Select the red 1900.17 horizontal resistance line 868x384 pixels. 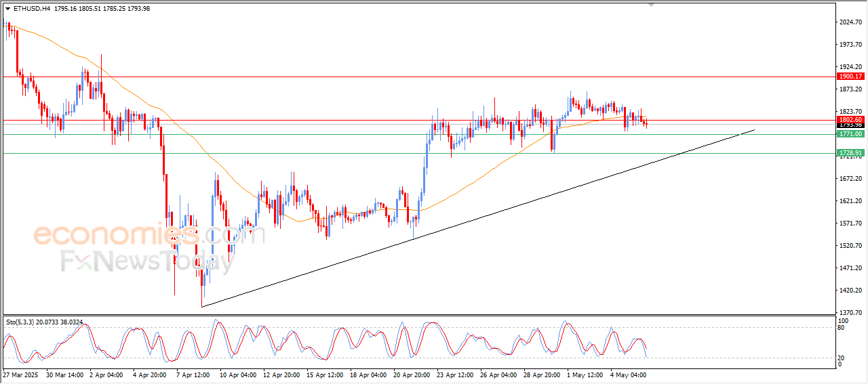pyautogui.click(x=418, y=77)
